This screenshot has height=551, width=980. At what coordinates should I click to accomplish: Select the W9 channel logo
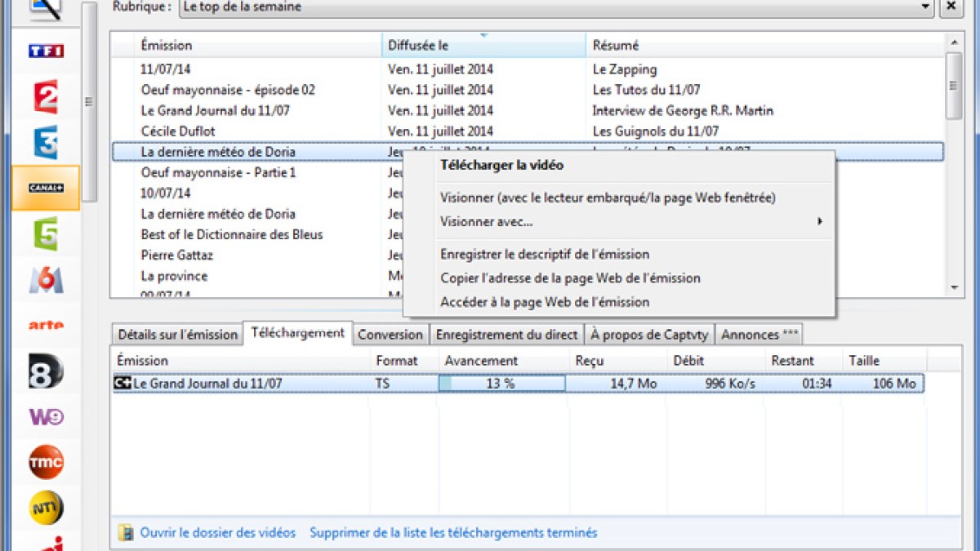point(46,416)
